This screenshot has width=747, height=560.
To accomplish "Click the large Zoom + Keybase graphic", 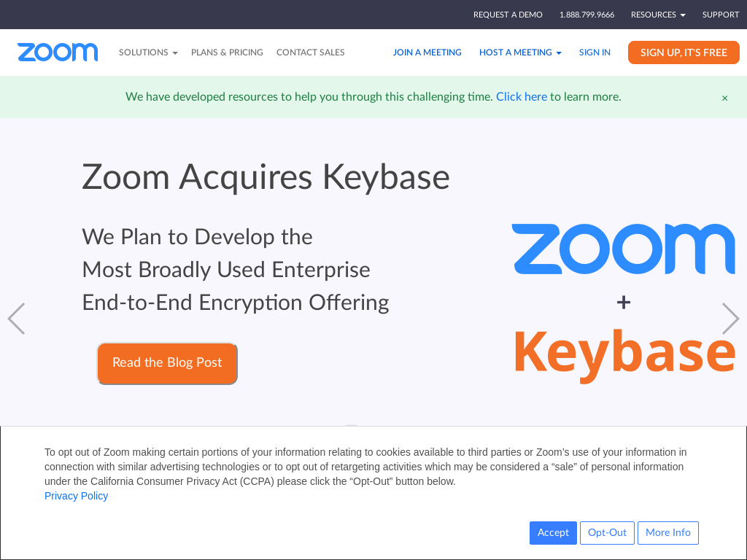I will 624,302.
